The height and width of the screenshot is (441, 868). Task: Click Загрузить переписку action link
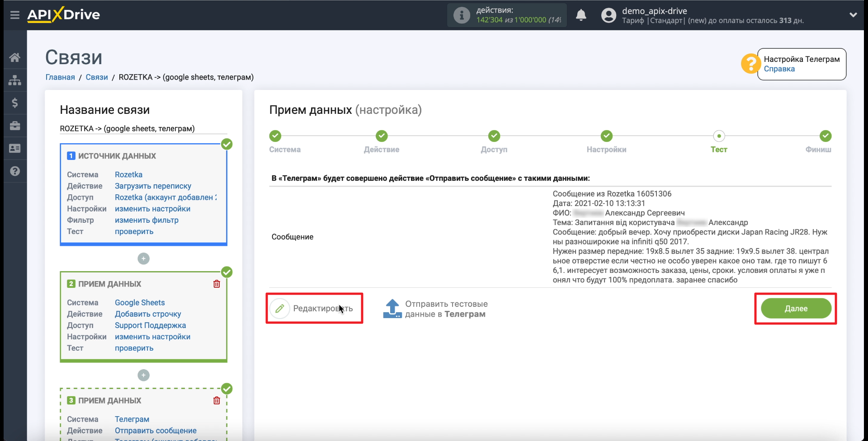(153, 186)
